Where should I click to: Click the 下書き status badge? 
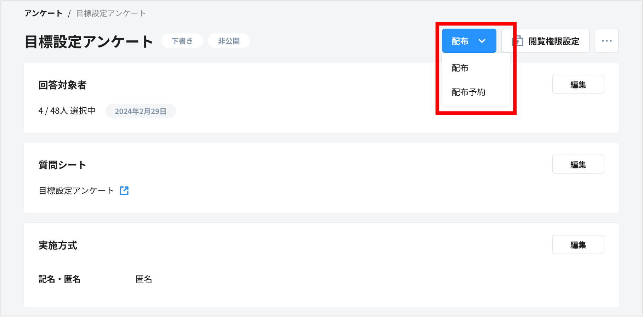(182, 41)
